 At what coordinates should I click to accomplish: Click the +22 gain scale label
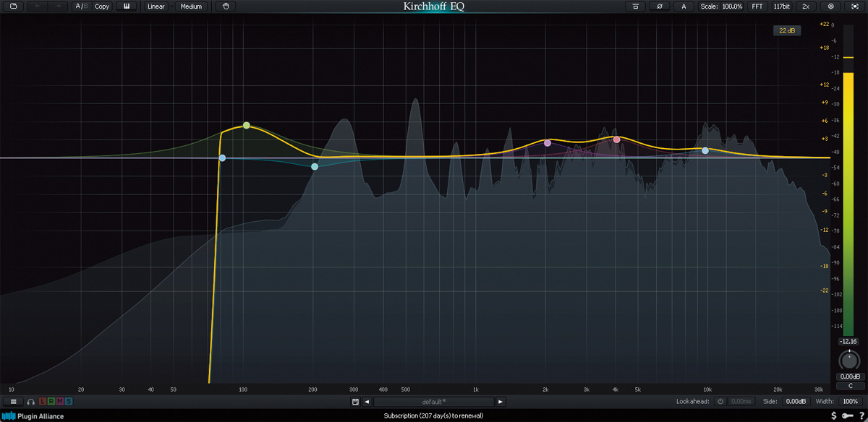tap(824, 25)
